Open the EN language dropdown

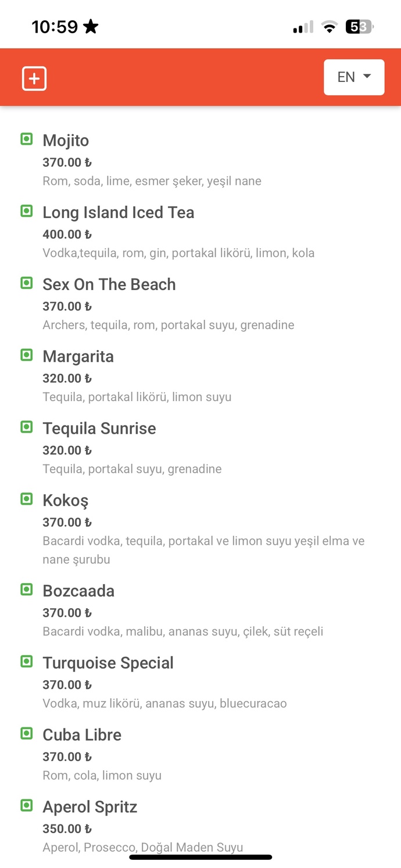[x=354, y=77]
